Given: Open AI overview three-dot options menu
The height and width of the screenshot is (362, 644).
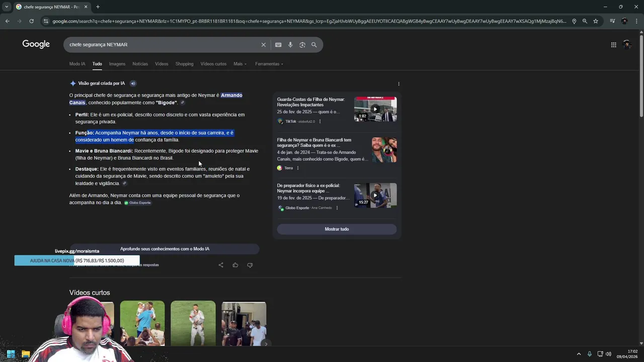Looking at the screenshot, I should [x=398, y=84].
